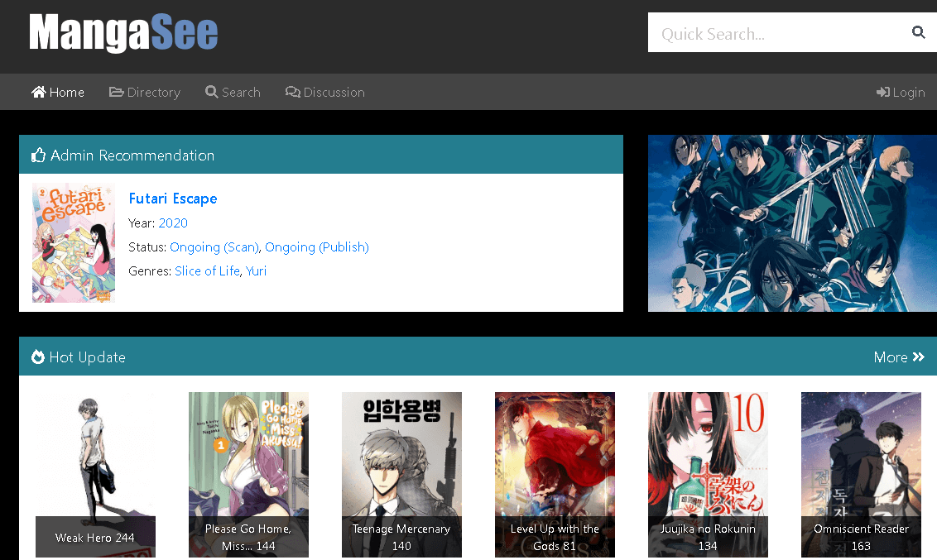Click the MangaSee logo
The height and width of the screenshot is (560, 937).
(x=123, y=33)
